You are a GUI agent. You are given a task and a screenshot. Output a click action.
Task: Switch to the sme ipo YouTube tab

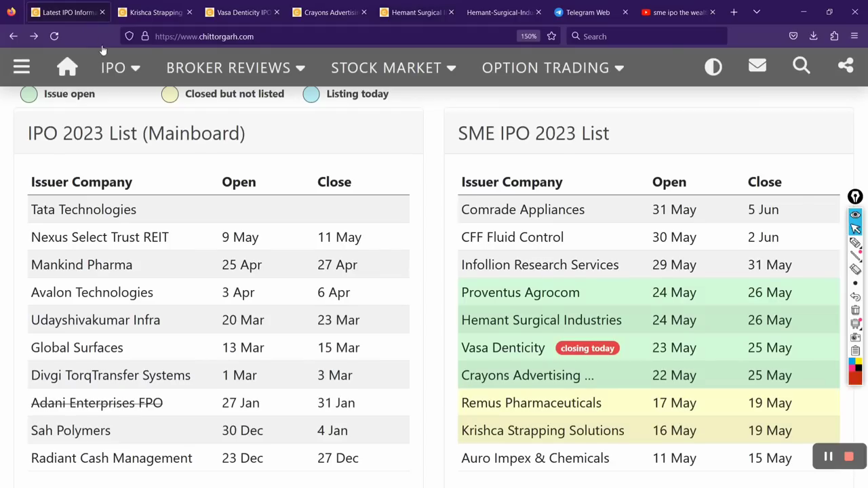click(678, 12)
